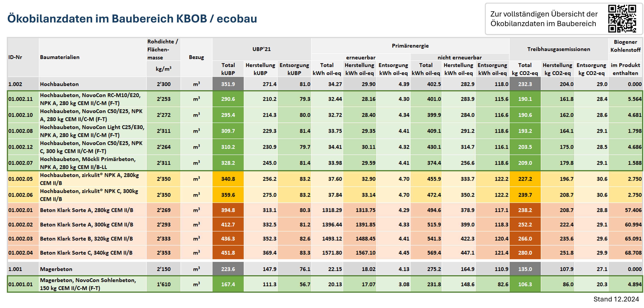The image size is (644, 308).
Task: Click grey greenhouse gas total cell 135.0
Action: pyautogui.click(x=525, y=269)
